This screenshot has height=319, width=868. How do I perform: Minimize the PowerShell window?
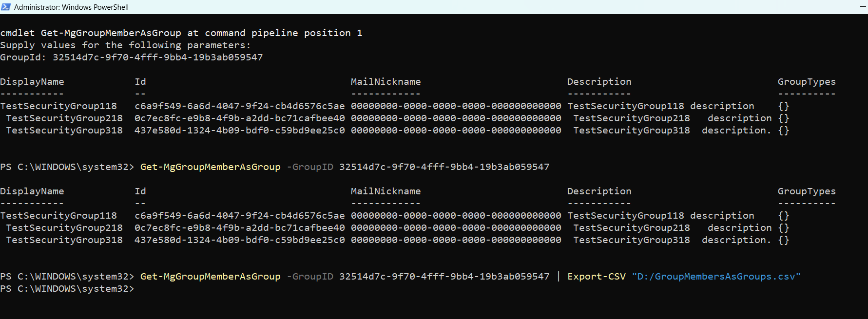click(863, 7)
